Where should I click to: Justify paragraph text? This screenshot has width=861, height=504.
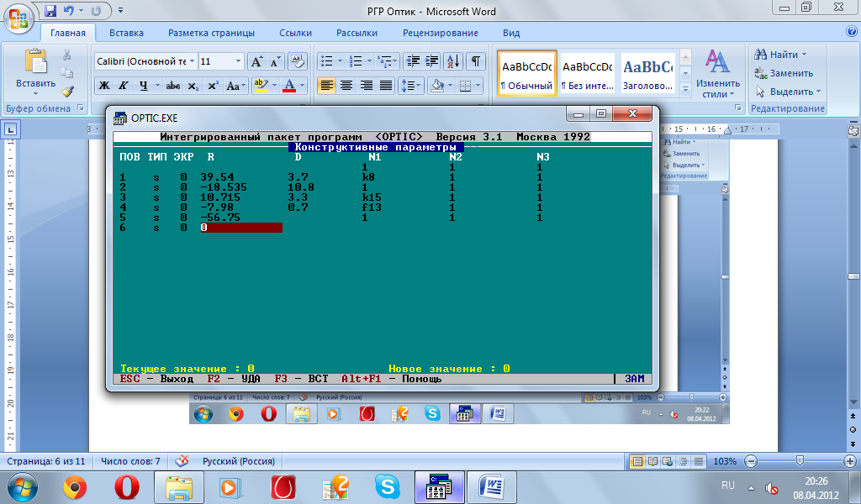pos(386,86)
